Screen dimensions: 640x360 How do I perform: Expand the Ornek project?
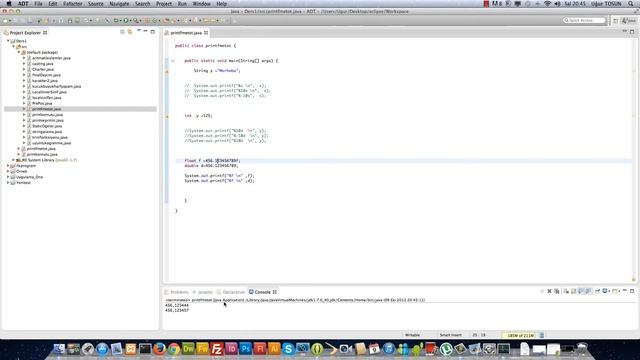(x=8, y=171)
